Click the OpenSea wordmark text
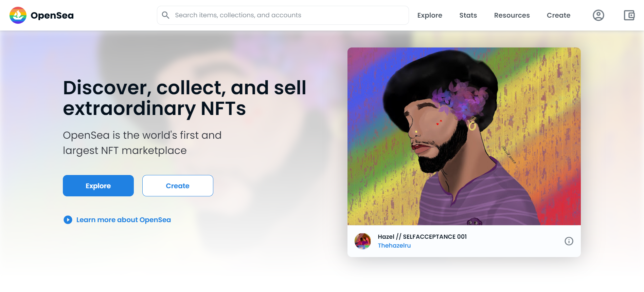Viewport: 644px width, 292px height. point(52,16)
